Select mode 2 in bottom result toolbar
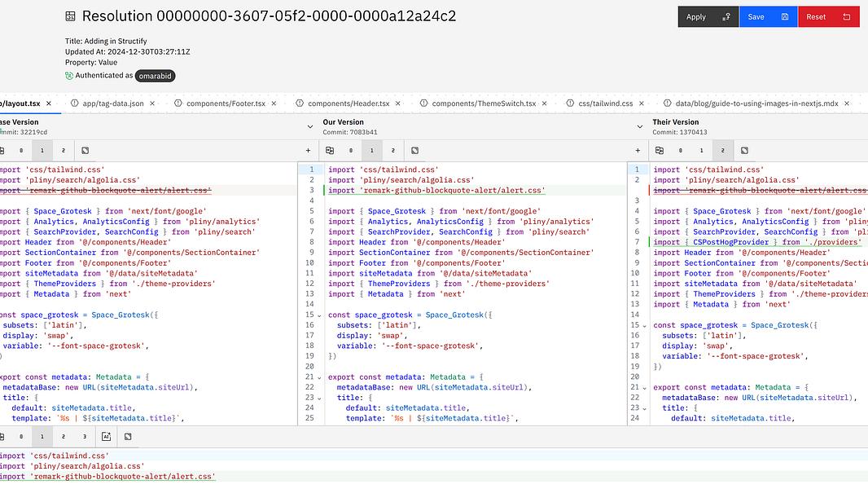This screenshot has width=868, height=489. tap(64, 437)
